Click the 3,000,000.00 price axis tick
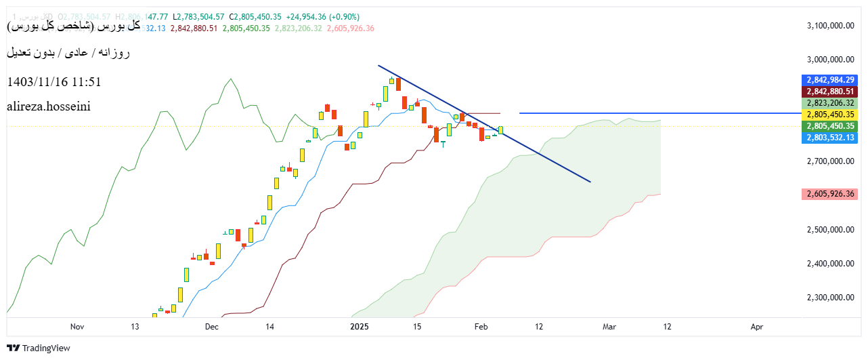This screenshot has height=360, width=868. 829,59
